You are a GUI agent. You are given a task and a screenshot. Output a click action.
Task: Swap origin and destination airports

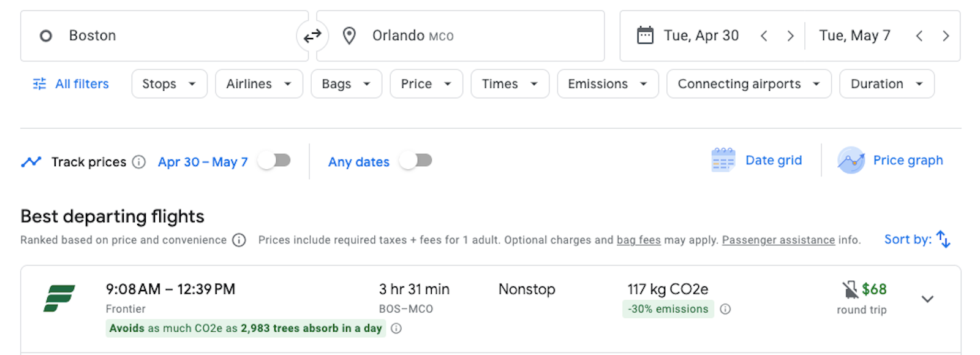pyautogui.click(x=312, y=36)
